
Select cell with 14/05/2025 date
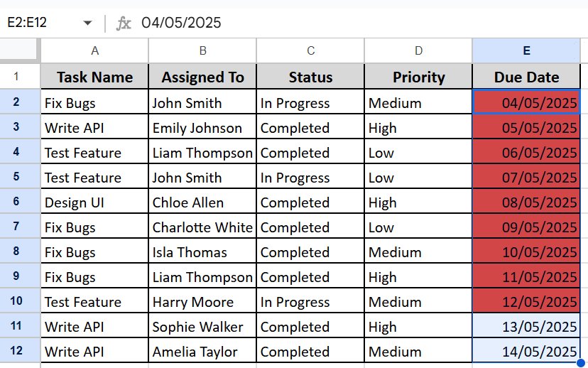[x=526, y=352]
